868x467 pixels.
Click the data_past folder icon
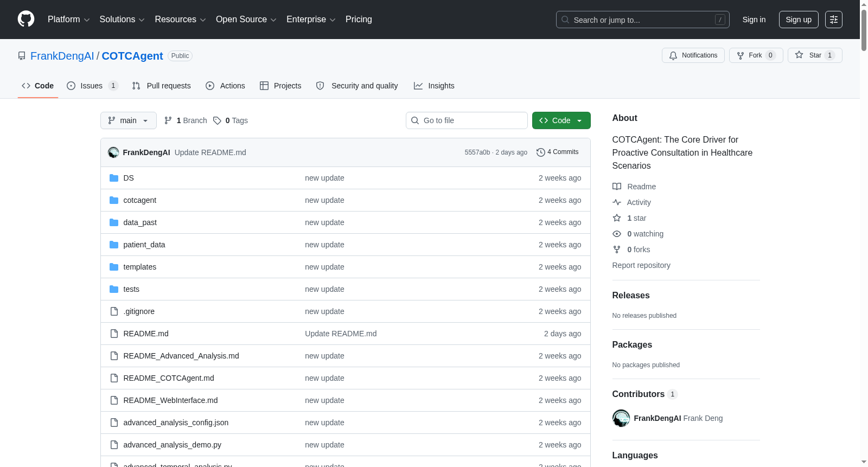[114, 222]
